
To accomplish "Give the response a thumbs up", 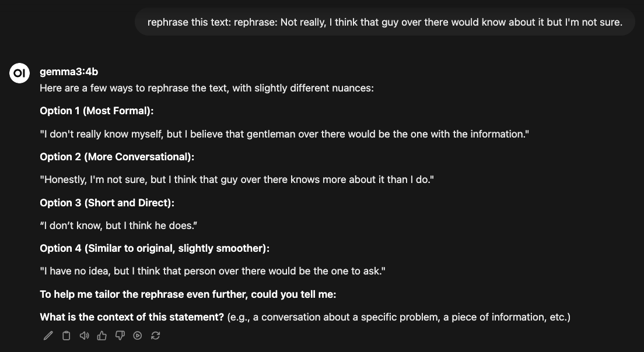I will click(x=102, y=336).
